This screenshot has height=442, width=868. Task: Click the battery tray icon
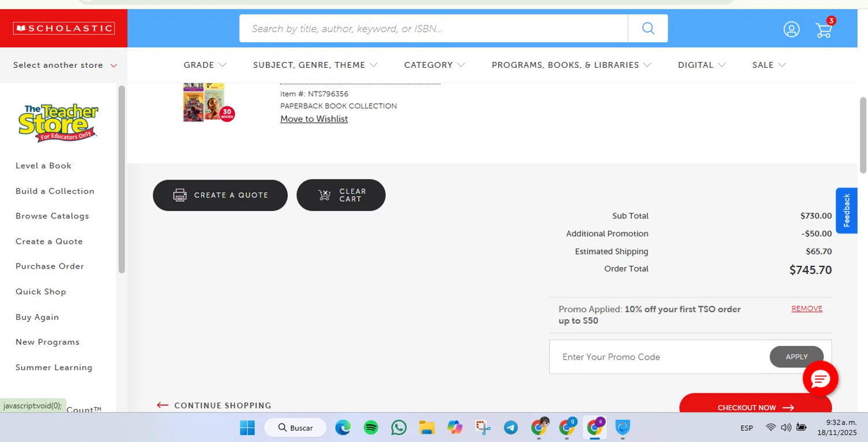point(801,428)
